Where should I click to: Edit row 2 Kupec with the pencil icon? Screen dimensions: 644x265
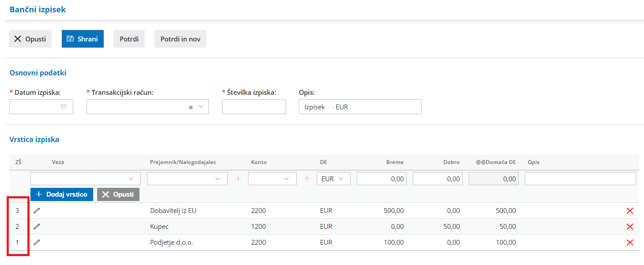(x=37, y=227)
